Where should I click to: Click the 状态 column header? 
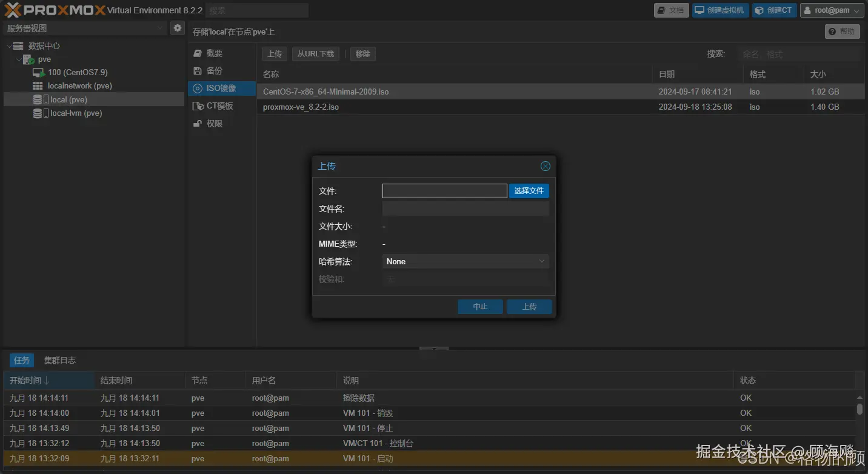point(794,381)
